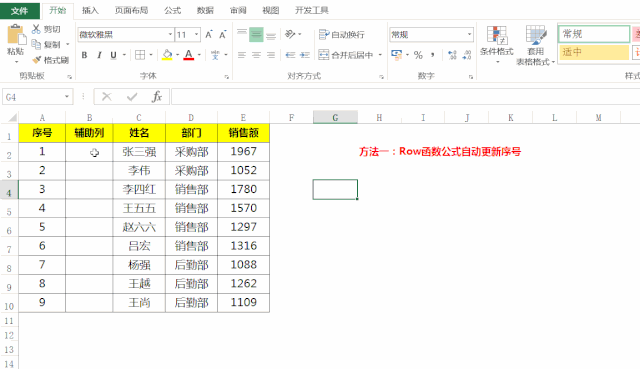Center cell text horizontally
Screen dimensions: 640x369
(256, 55)
